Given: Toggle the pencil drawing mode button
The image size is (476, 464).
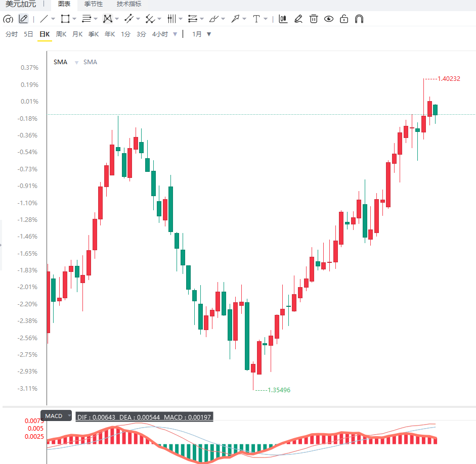Looking at the screenshot, I should point(23,19).
